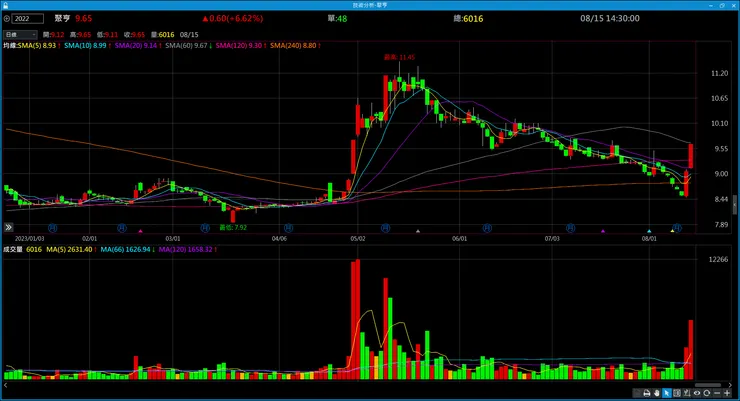The image size is (740, 401).
Task: Click the month marker near 03/01
Action: (x=205, y=228)
